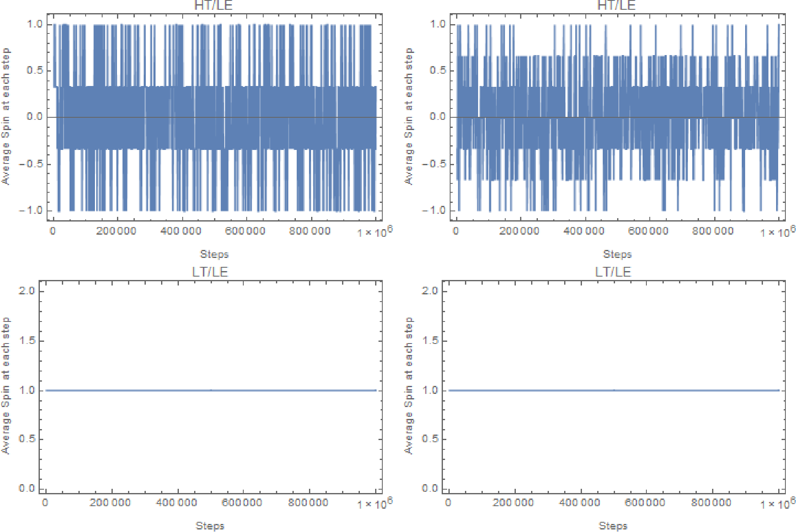Click the '200 000' x-tick of the lower-right plot
This screenshot has height=532, width=796.
tap(513, 503)
